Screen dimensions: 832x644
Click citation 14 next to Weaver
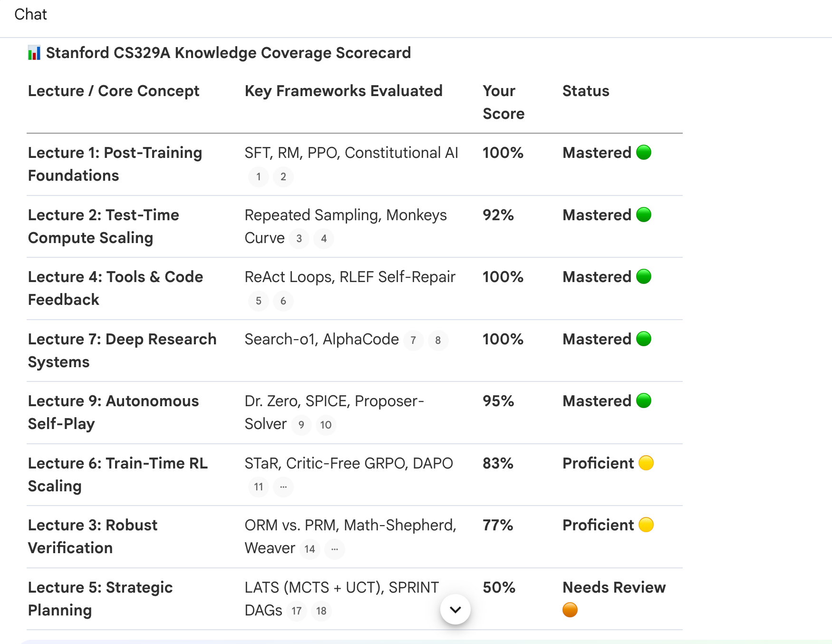tap(310, 549)
